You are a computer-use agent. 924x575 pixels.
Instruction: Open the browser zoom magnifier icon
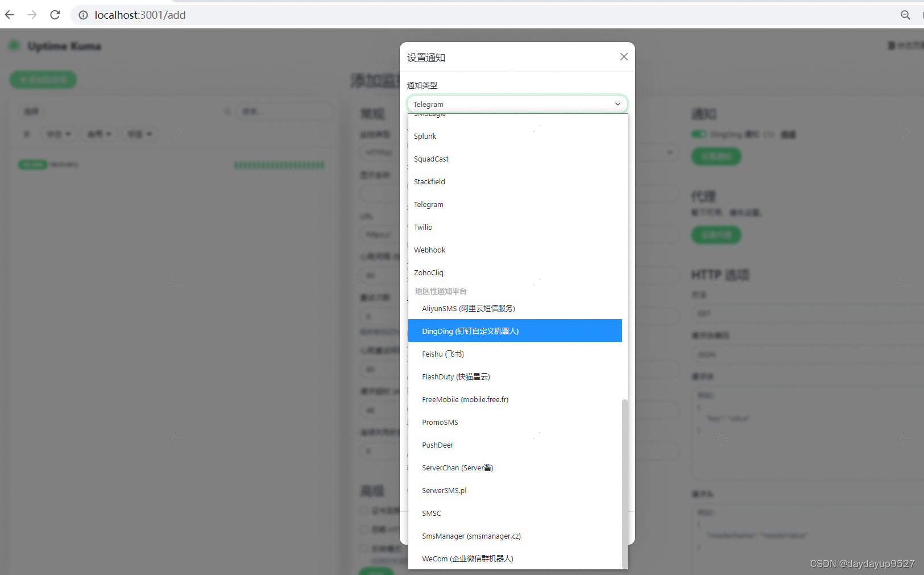coord(905,15)
